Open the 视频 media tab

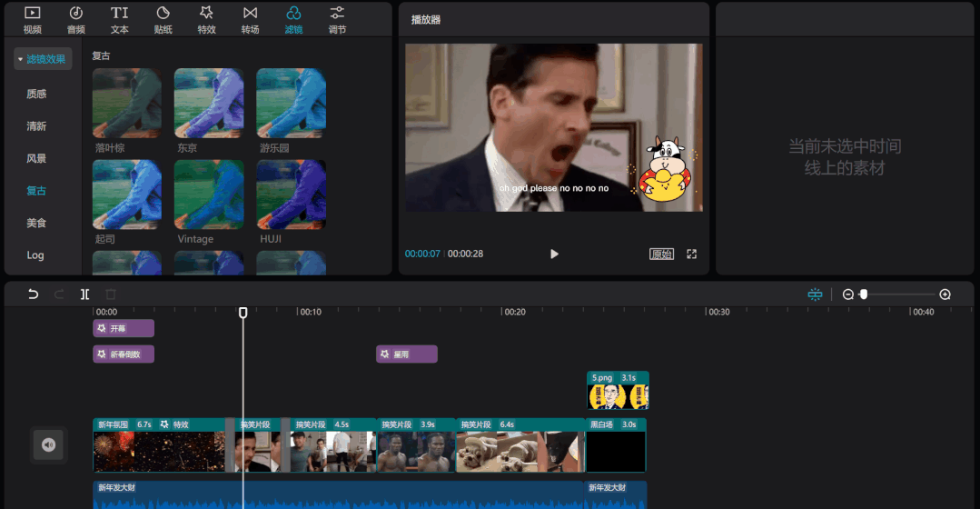(x=33, y=19)
